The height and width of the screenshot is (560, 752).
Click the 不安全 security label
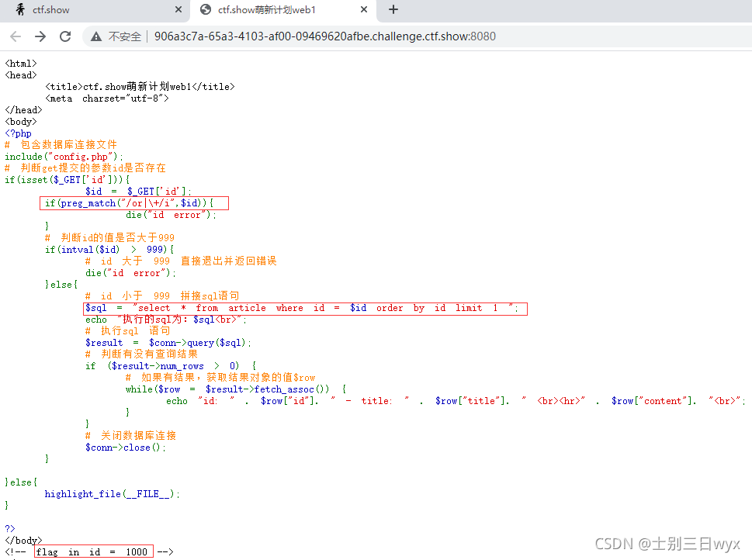coord(125,36)
